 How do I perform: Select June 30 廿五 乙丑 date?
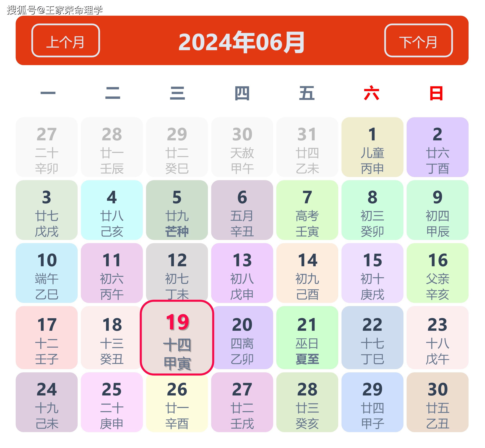(438, 403)
